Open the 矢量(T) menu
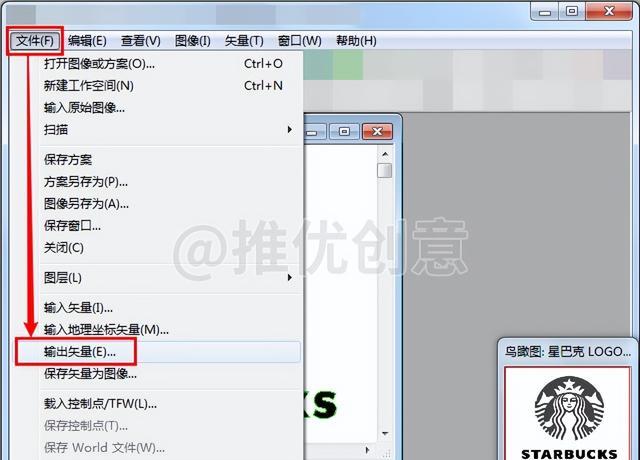The height and width of the screenshot is (460, 640). (244, 41)
